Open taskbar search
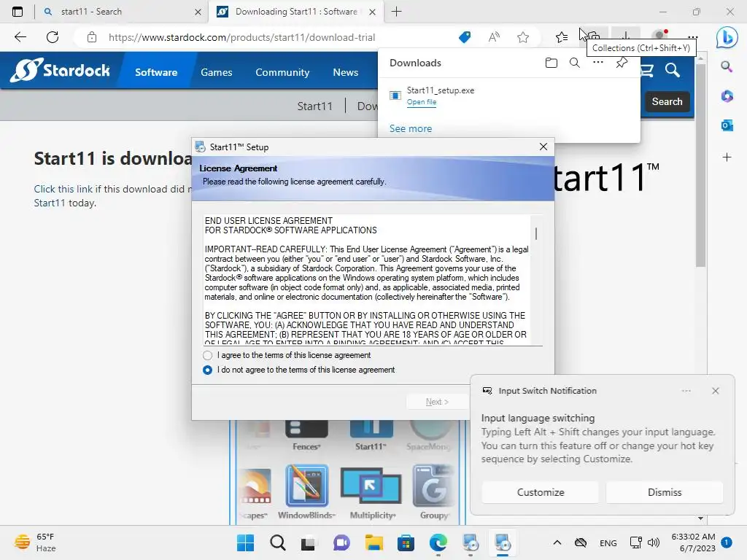 [277, 542]
